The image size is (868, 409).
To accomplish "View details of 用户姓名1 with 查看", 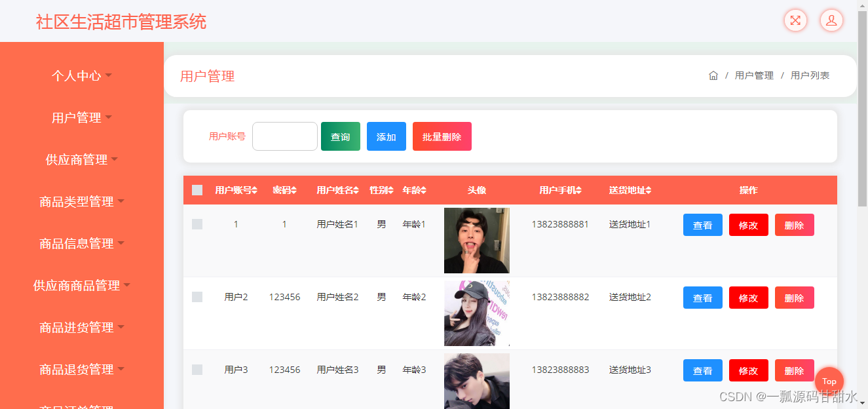I will tap(703, 225).
